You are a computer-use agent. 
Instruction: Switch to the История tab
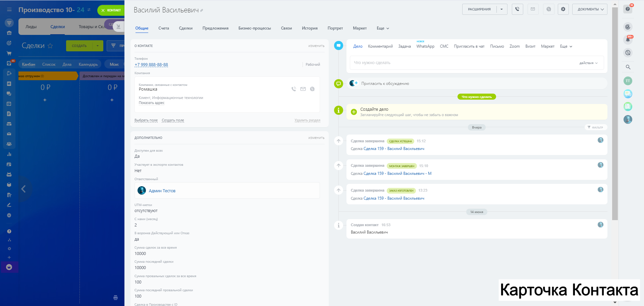[309, 28]
